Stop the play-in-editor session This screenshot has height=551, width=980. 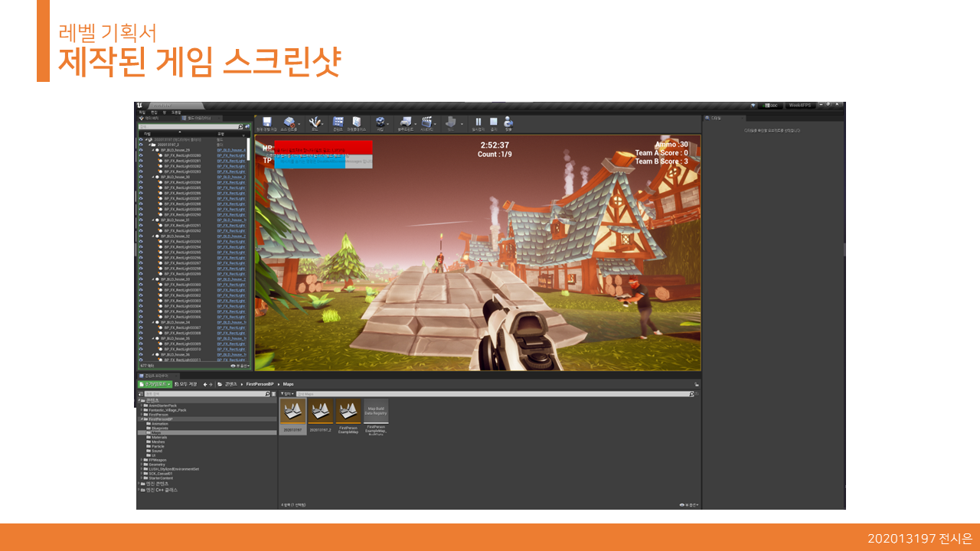coord(494,122)
